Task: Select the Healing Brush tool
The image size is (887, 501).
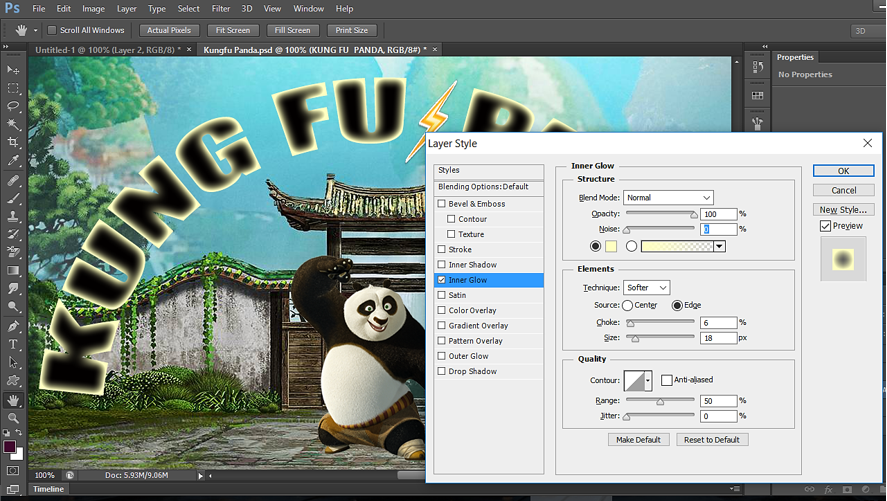Action: pos(13,180)
